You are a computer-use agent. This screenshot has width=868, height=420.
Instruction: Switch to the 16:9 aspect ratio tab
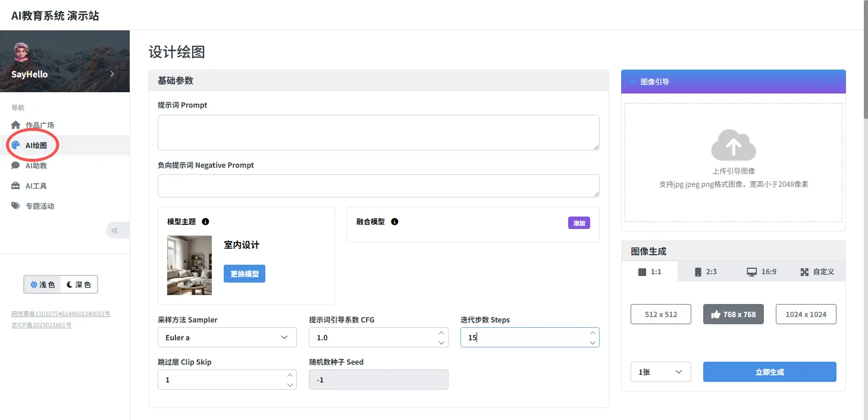tap(761, 272)
